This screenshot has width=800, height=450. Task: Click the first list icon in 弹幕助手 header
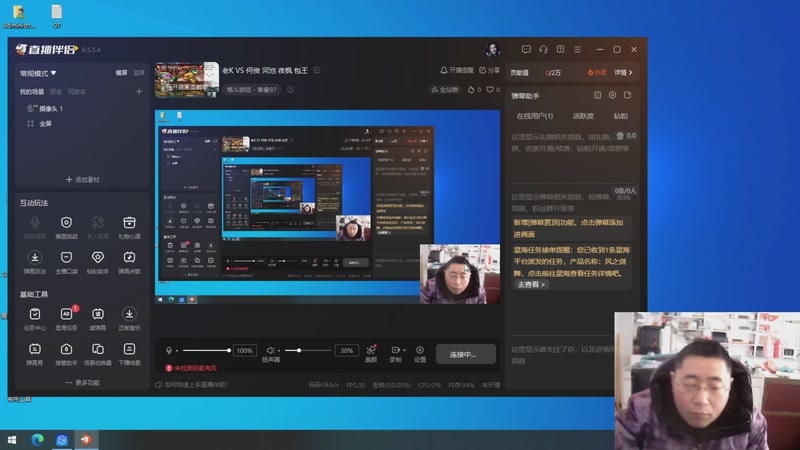point(597,95)
